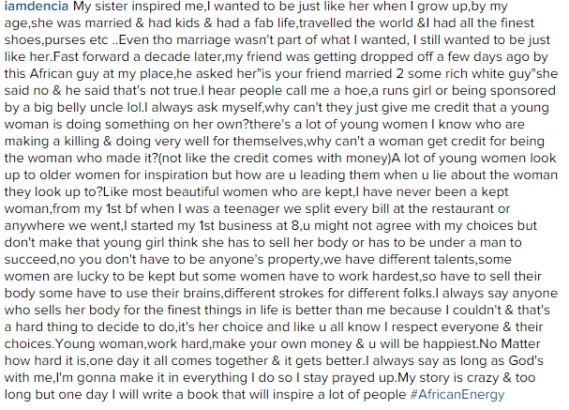Click the phrase "I respect everyone"
Viewport: 569px width, 410px height.
point(442,327)
